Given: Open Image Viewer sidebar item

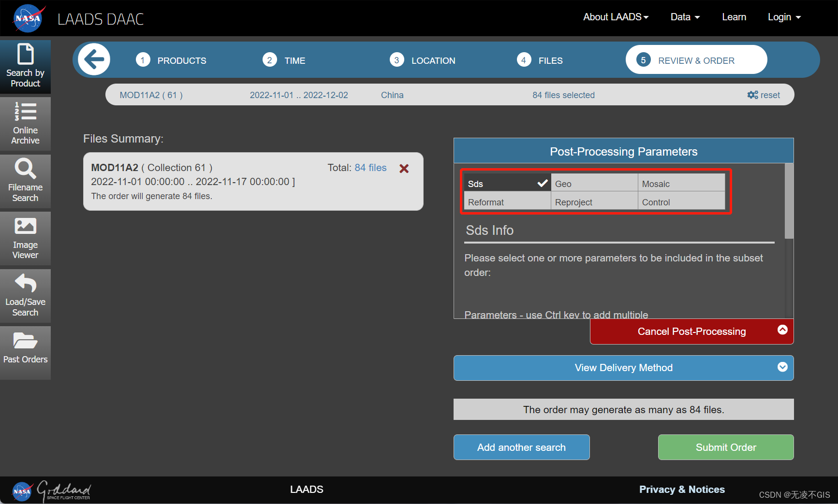Looking at the screenshot, I should [x=25, y=238].
